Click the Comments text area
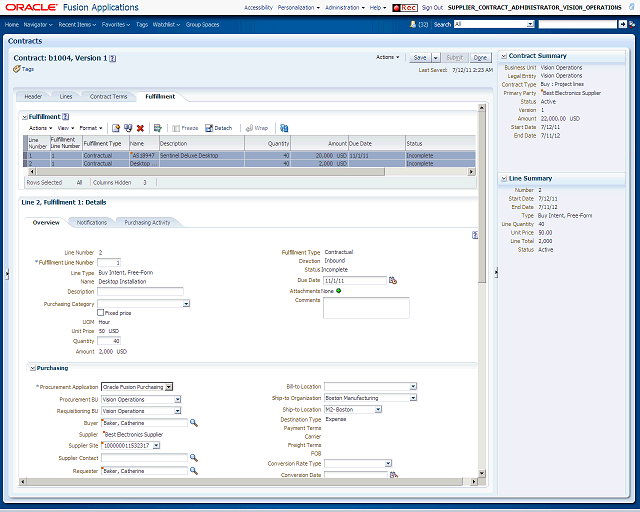 [x=366, y=307]
